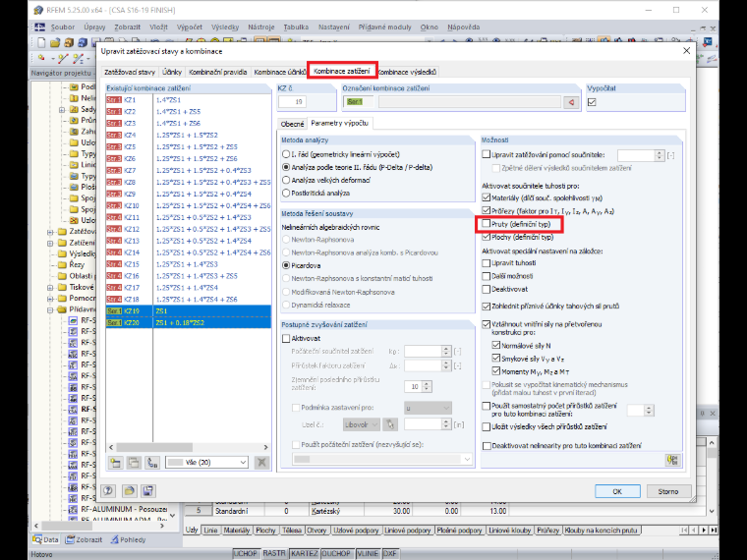The height and width of the screenshot is (560, 747).
Task: Click the load from file folder icon
Action: pos(129,491)
